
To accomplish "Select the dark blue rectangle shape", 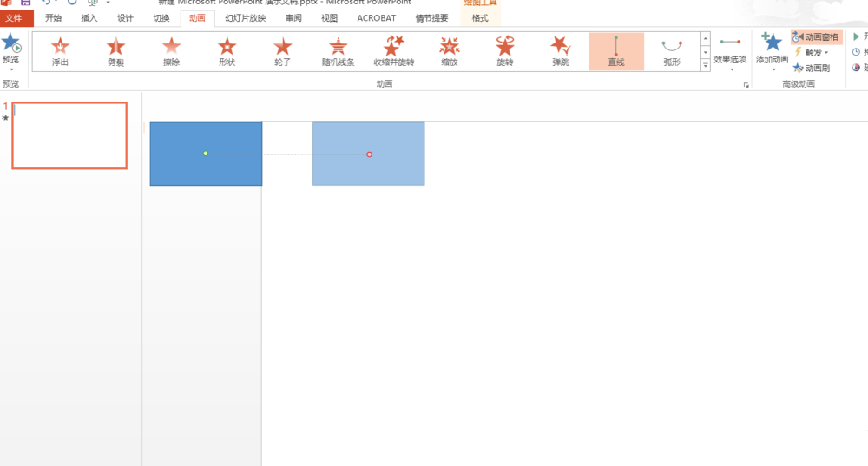I will click(x=206, y=154).
